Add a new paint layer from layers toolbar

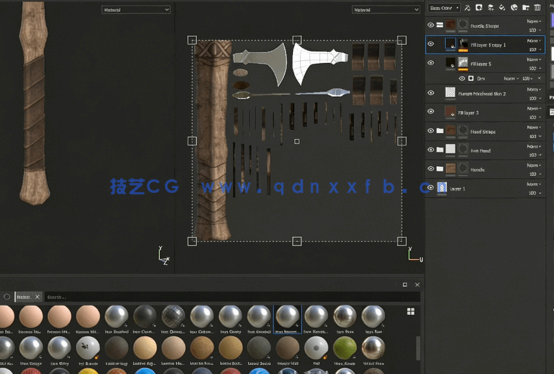pyautogui.click(x=490, y=8)
